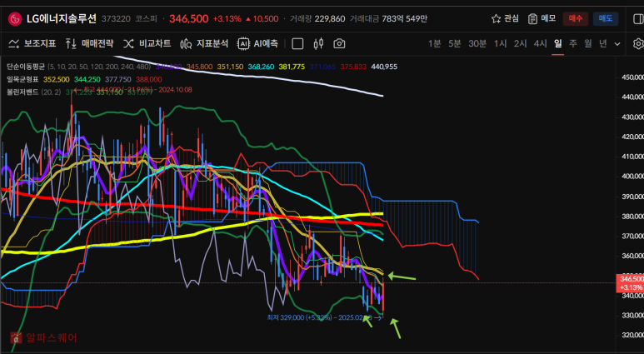Click moving average value 368,260

pyautogui.click(x=261, y=67)
